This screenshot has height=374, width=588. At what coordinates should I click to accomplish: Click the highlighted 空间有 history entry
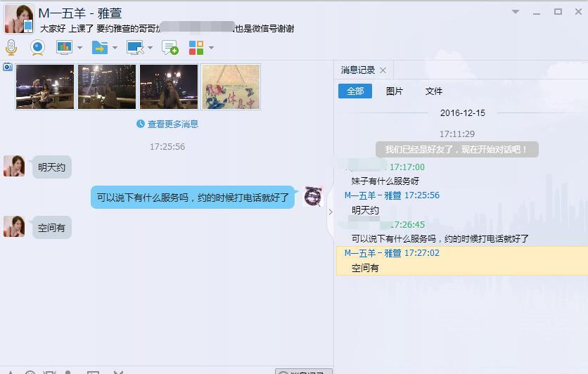(x=462, y=261)
